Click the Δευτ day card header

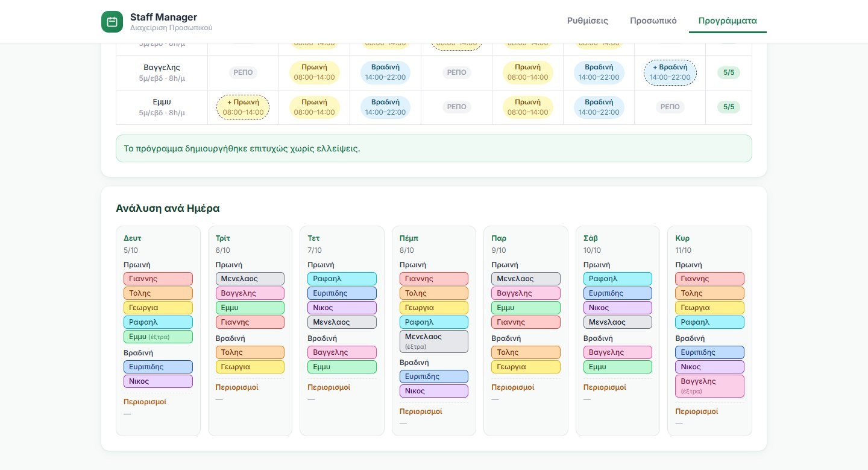coord(133,238)
